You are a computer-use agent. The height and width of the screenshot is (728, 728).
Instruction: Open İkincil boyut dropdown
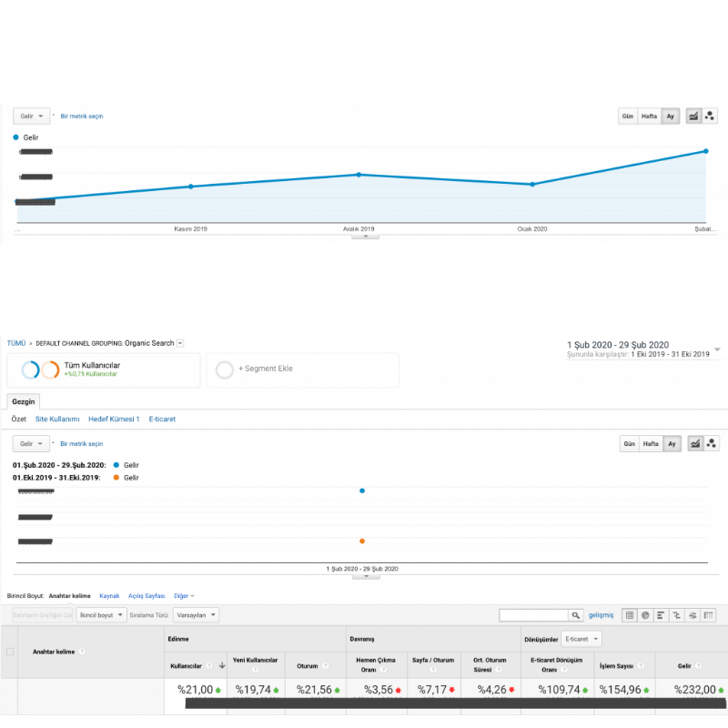101,615
